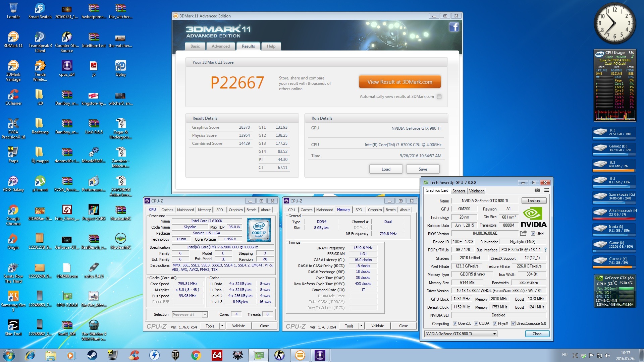Open 3DMark Vantage desktop icon

click(13, 71)
